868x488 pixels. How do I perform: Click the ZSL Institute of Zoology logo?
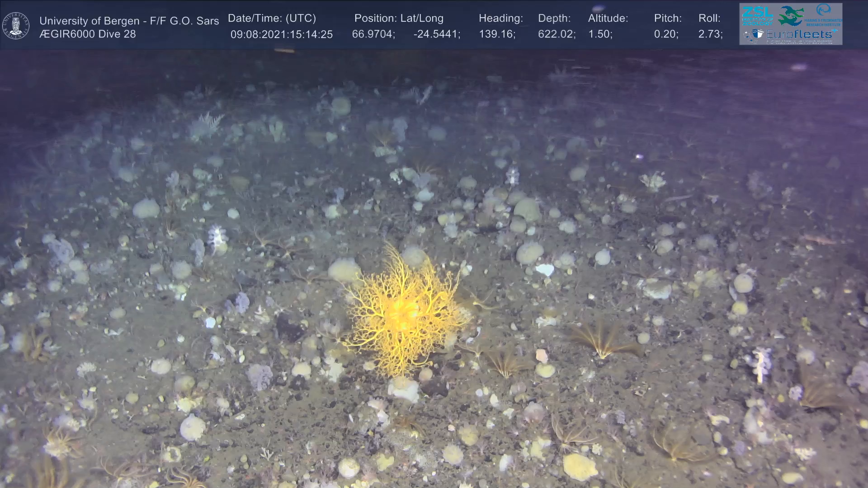tap(757, 16)
